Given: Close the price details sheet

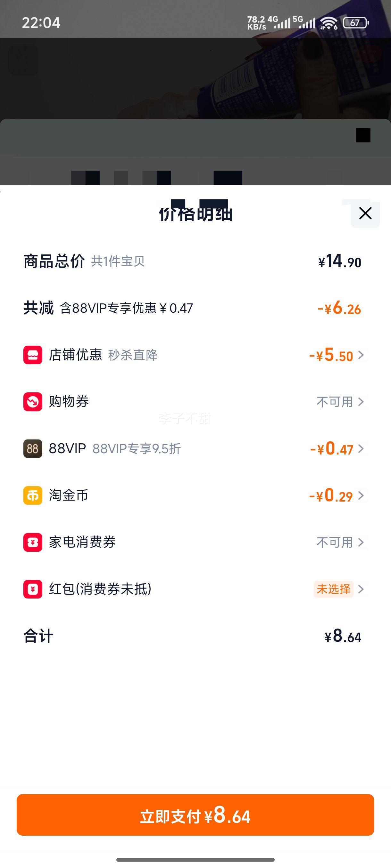Looking at the screenshot, I should pos(365,213).
